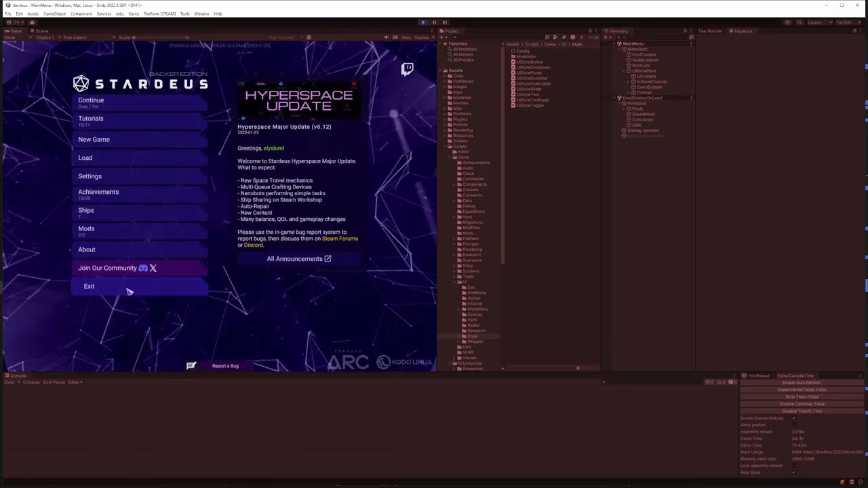Viewport: 868px width, 488px height.
Task: Open Unity cloud services icon
Action: [x=32, y=22]
